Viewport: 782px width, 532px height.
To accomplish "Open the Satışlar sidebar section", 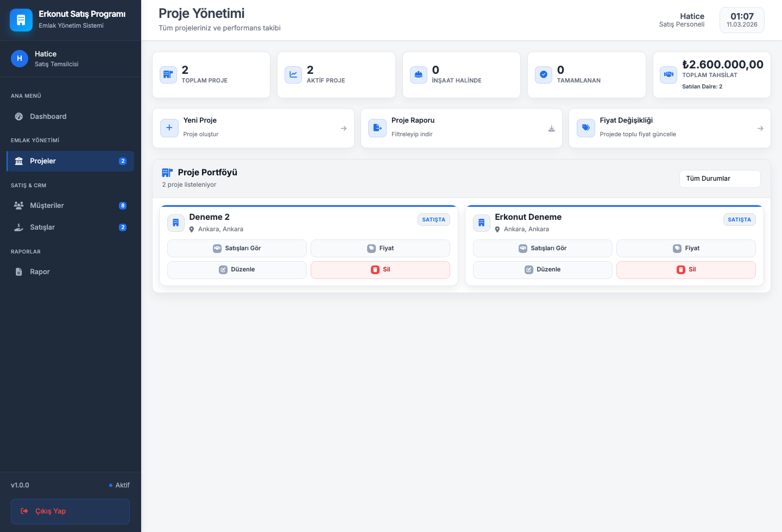I will [x=42, y=227].
